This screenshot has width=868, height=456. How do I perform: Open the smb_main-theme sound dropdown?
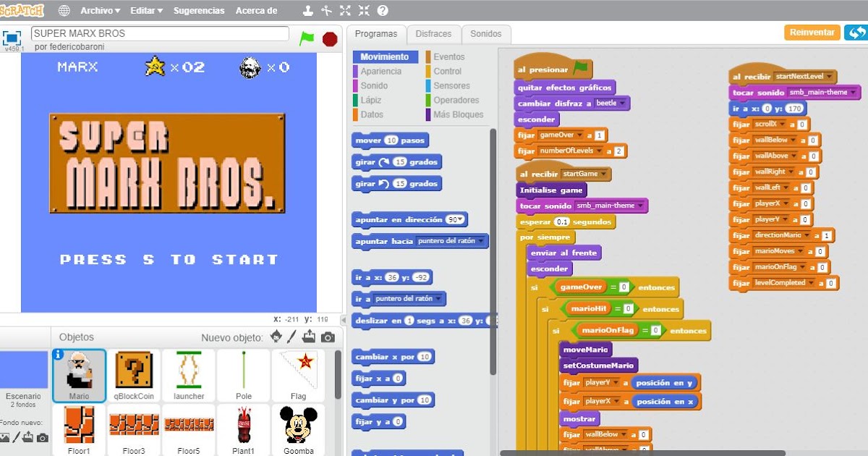pyautogui.click(x=639, y=205)
